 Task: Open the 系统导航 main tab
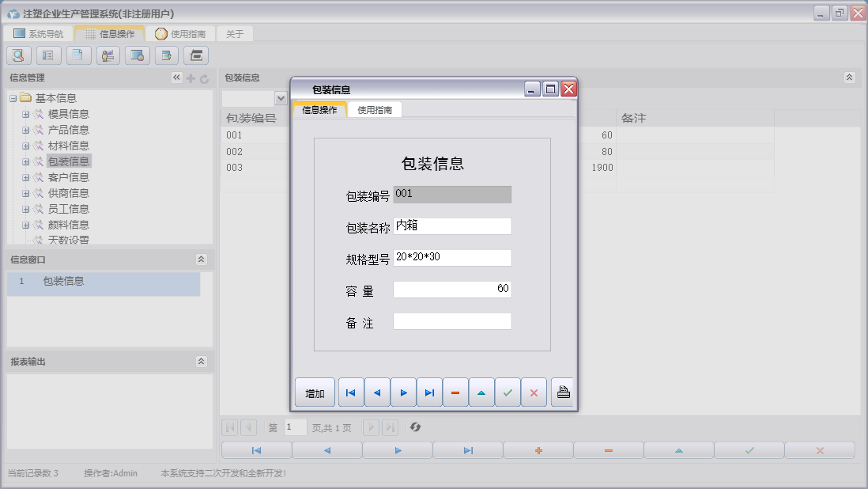38,34
